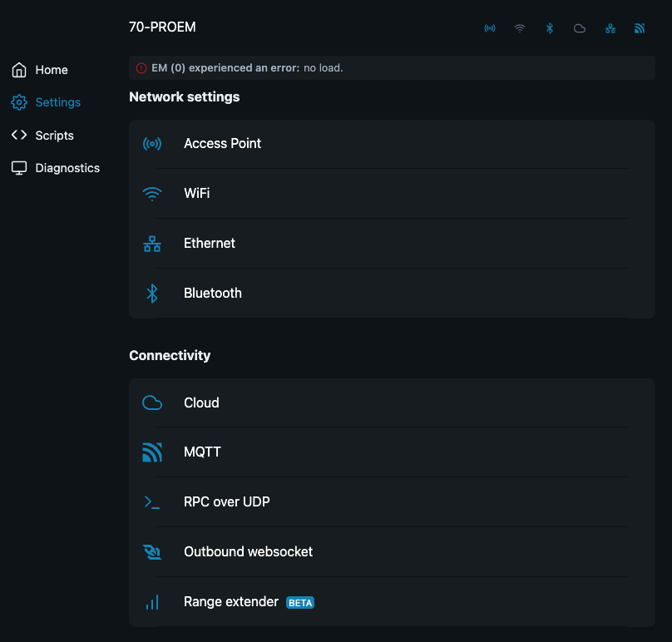Click the MQTT status icon at top right
This screenshot has width=672, height=642.
coord(640,27)
